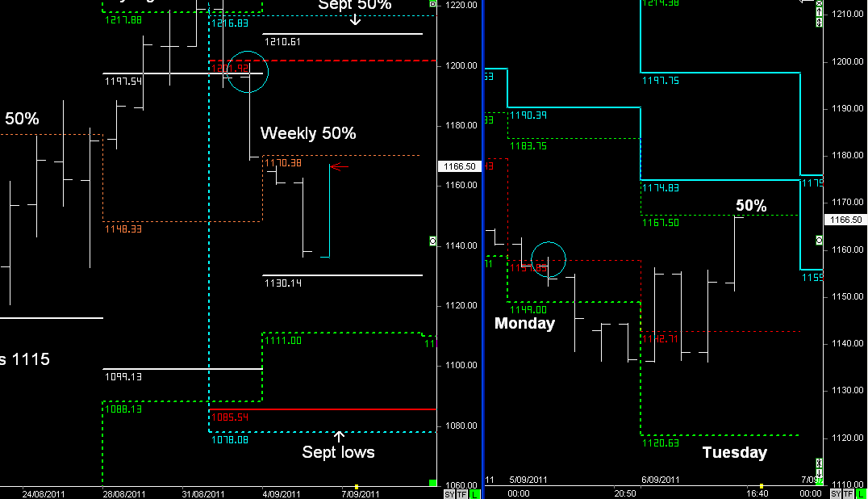Click the '50%' label on right chart

(751, 205)
